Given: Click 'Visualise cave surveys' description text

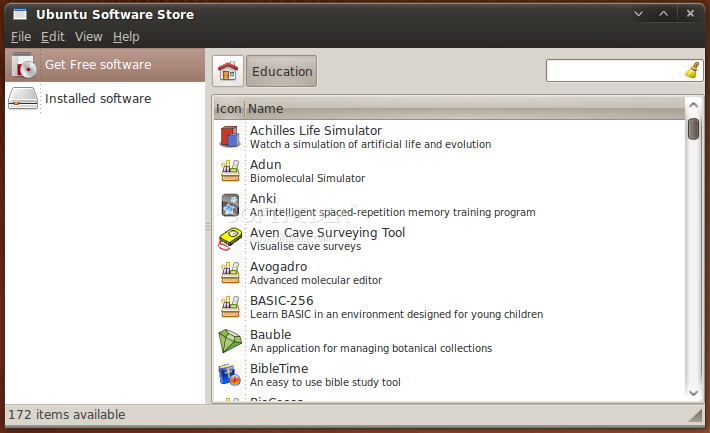Looking at the screenshot, I should point(306,246).
